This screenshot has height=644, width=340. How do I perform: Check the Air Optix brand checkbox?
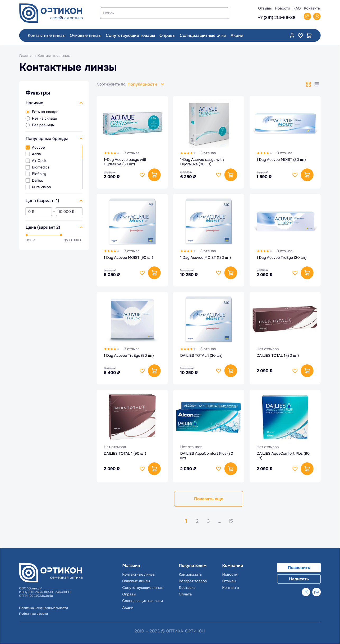27,161
